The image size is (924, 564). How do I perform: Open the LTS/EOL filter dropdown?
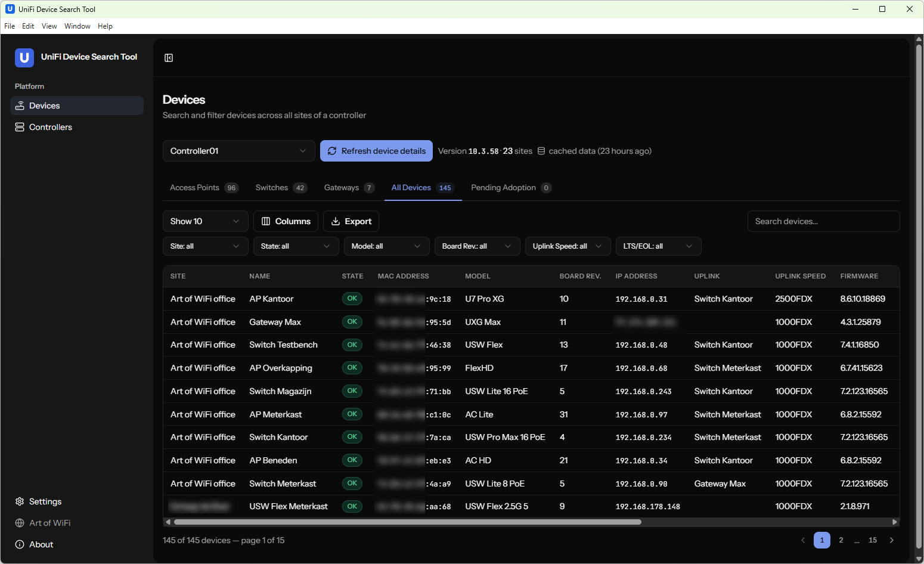tap(659, 246)
